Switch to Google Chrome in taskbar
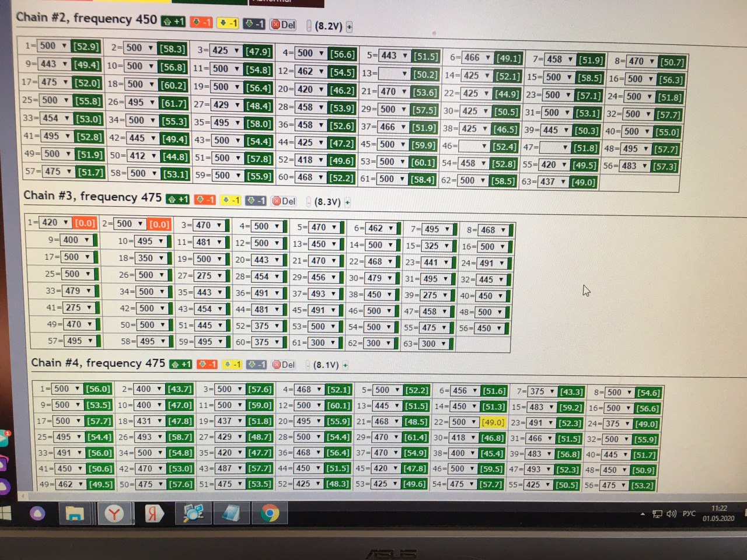Viewport: 747px width, 560px height. [270, 514]
